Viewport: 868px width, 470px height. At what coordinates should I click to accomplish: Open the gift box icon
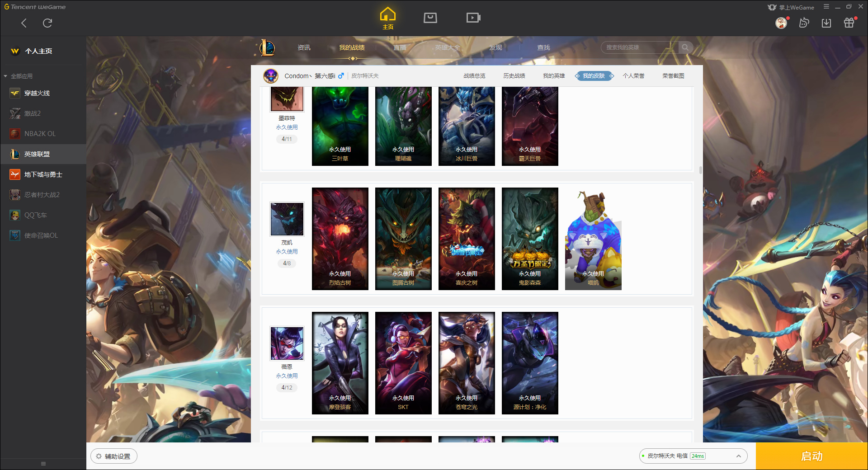[x=849, y=23]
